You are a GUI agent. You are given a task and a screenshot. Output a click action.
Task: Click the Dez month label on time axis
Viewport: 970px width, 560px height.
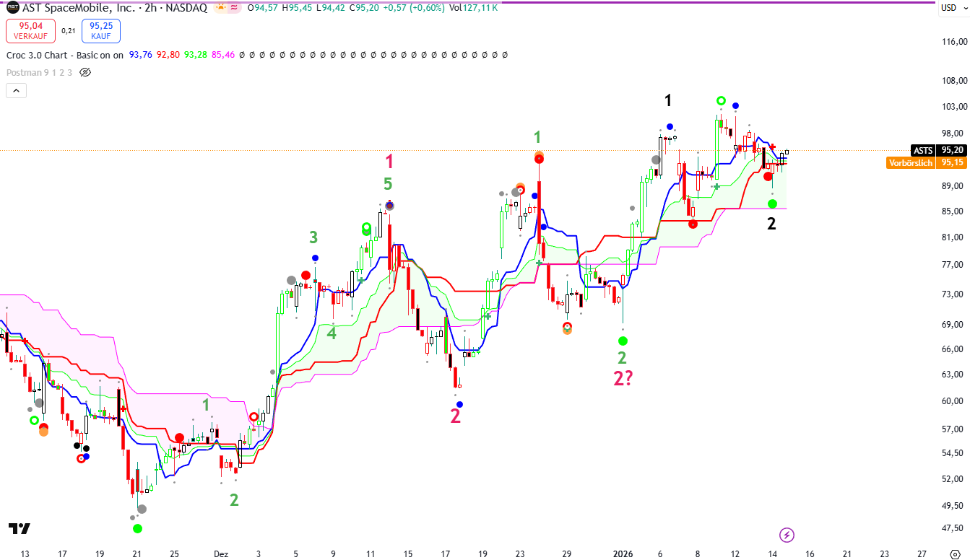point(220,554)
